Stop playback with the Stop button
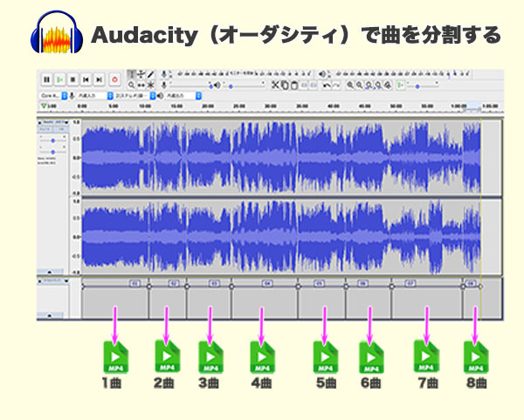The height and width of the screenshot is (420, 524). pyautogui.click(x=72, y=79)
